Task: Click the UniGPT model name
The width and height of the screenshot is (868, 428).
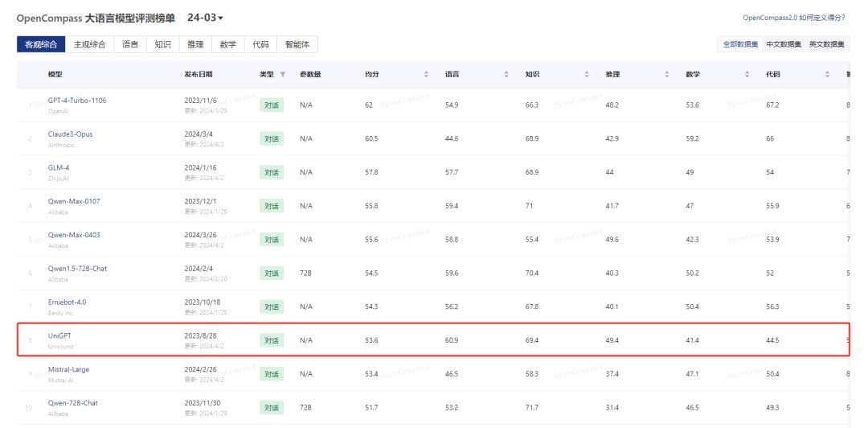Action: [x=60, y=335]
